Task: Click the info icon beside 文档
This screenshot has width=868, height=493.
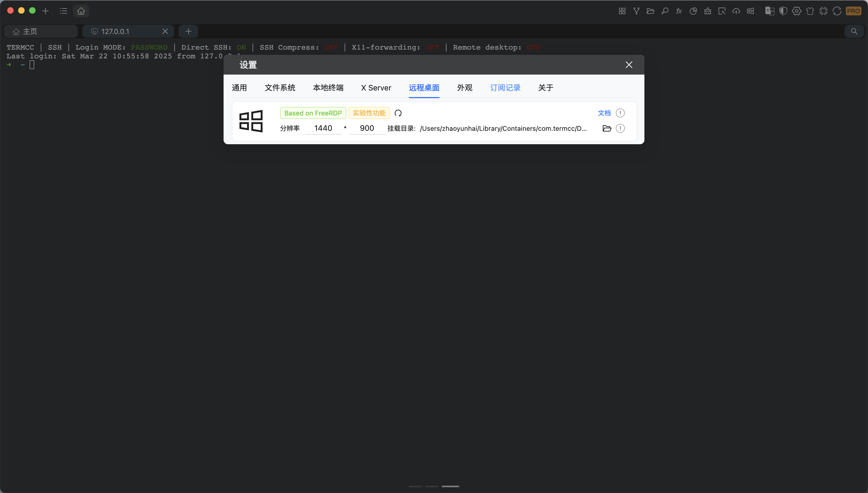Action: pos(620,113)
